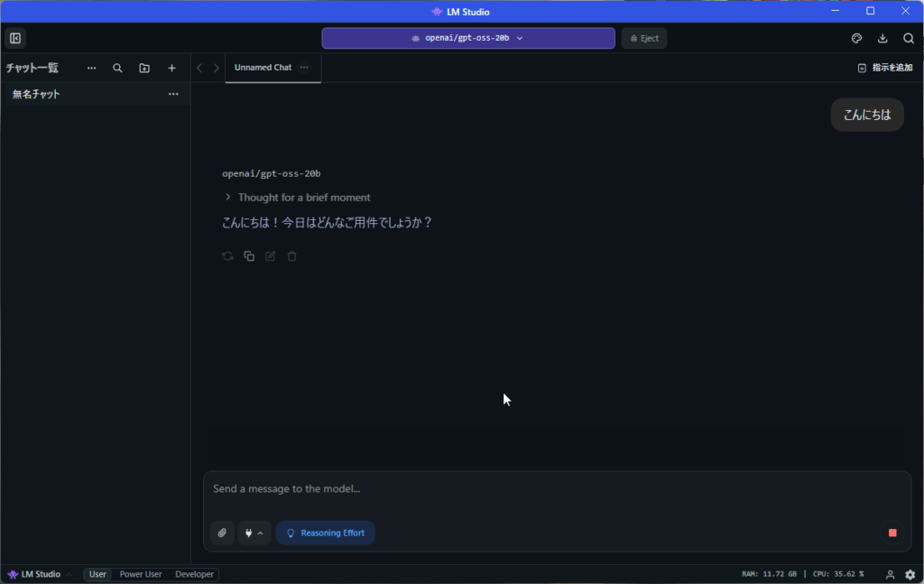Regenerate the assistant's response
Screen dimensions: 924x584
pos(227,256)
